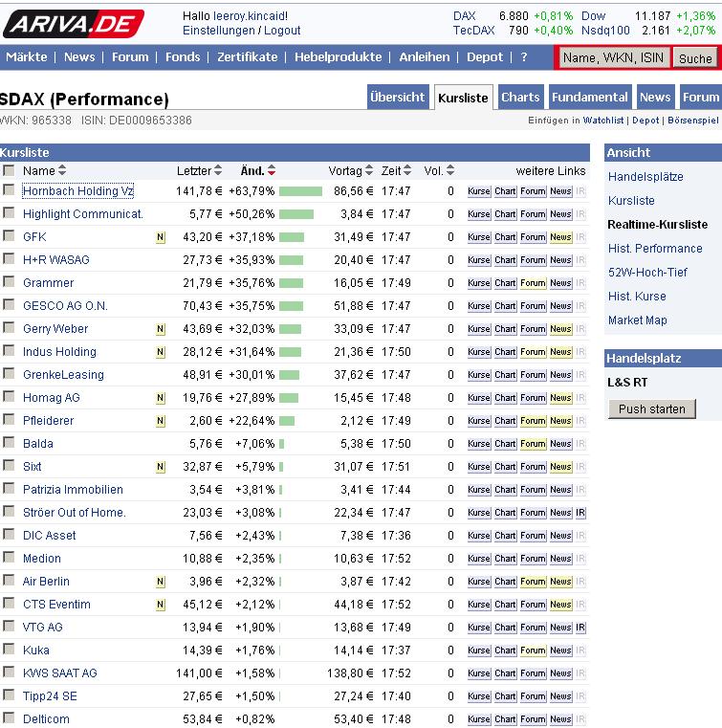
Task: Sort table by Name column arrows
Action: coord(62,170)
